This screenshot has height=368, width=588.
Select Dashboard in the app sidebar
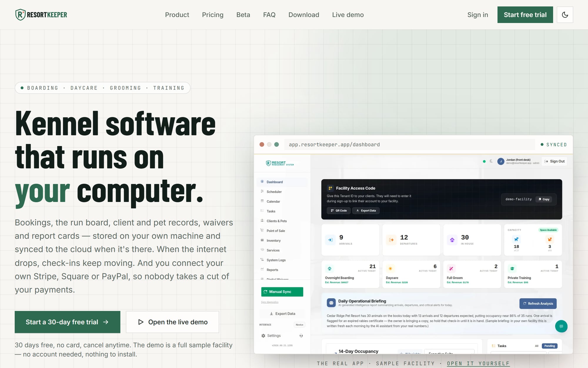pyautogui.click(x=282, y=182)
